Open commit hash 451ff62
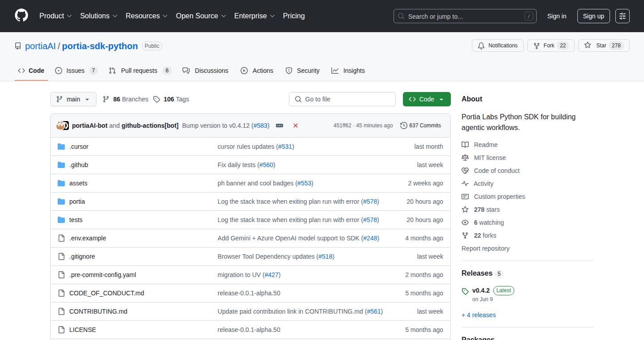Viewport: 644px width, 340px height. (343, 126)
